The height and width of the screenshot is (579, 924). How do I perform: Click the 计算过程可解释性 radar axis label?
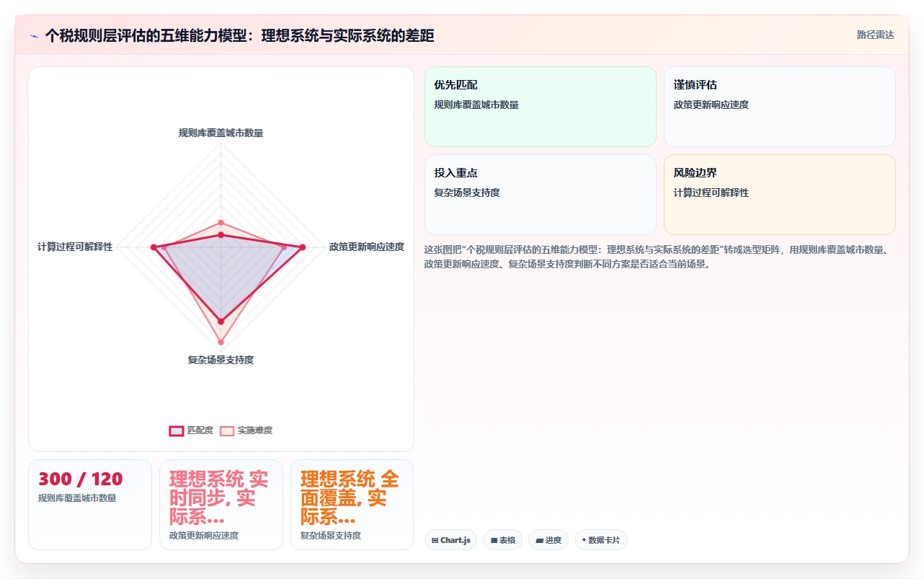pos(75,247)
